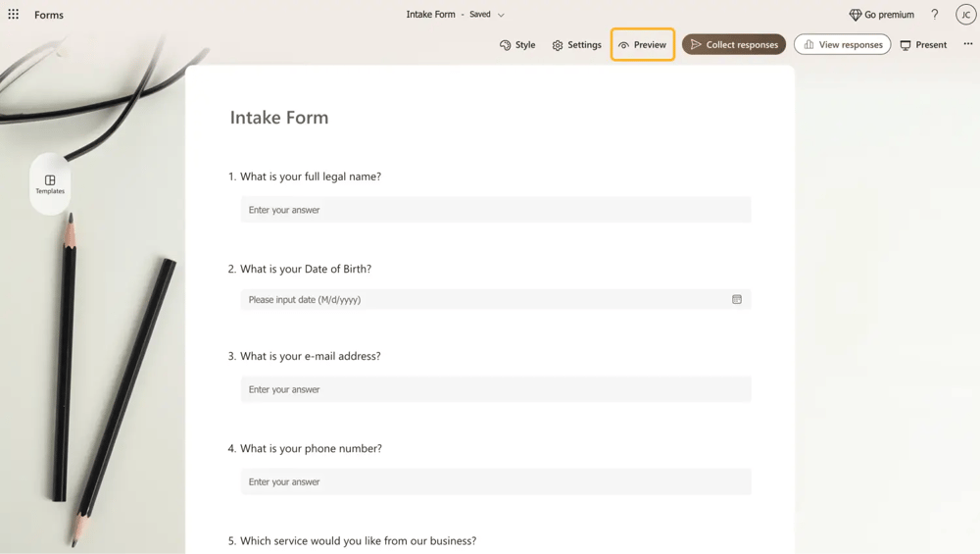
Task: Expand the Intake Form title dropdown
Action: pyautogui.click(x=501, y=16)
